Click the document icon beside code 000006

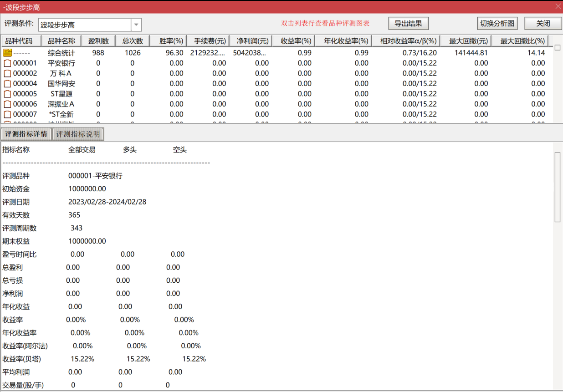pos(7,104)
